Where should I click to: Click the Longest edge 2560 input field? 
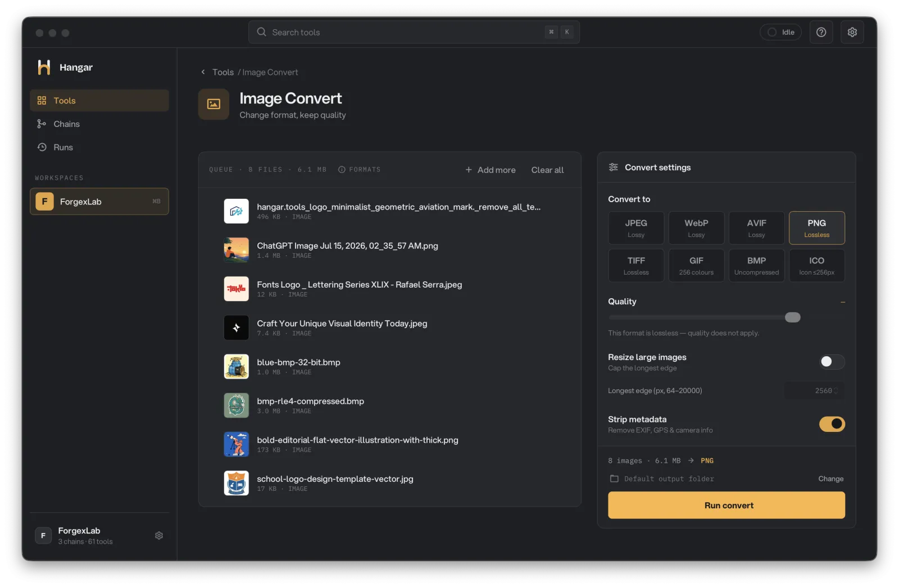tap(814, 391)
